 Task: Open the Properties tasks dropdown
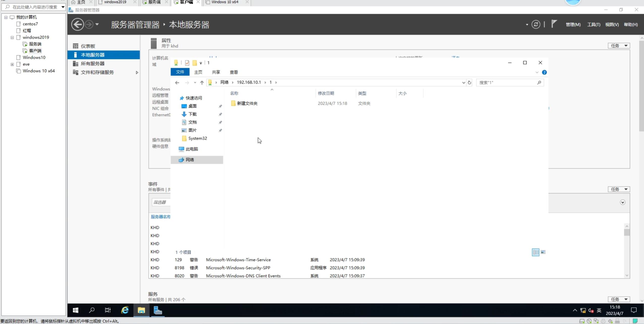click(619, 46)
